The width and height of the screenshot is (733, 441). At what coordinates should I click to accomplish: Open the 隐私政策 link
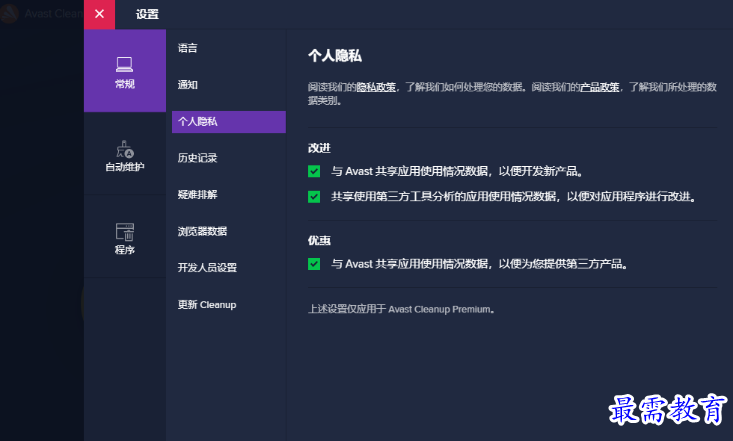376,87
